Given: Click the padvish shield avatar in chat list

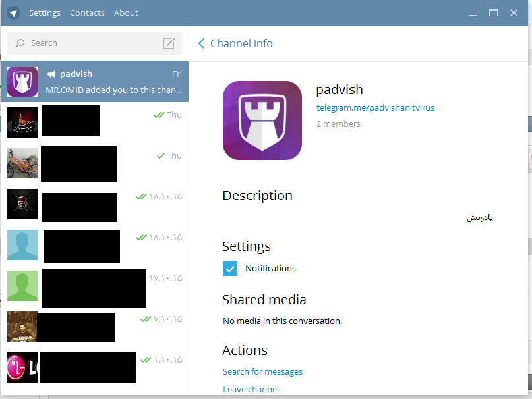Looking at the screenshot, I should pyautogui.click(x=22, y=82).
